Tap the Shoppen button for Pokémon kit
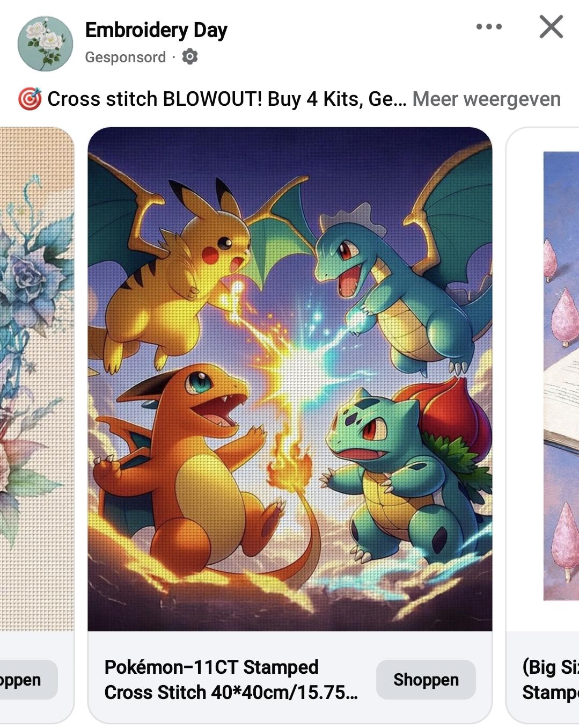Screen dimensions: 579x728 426,680
